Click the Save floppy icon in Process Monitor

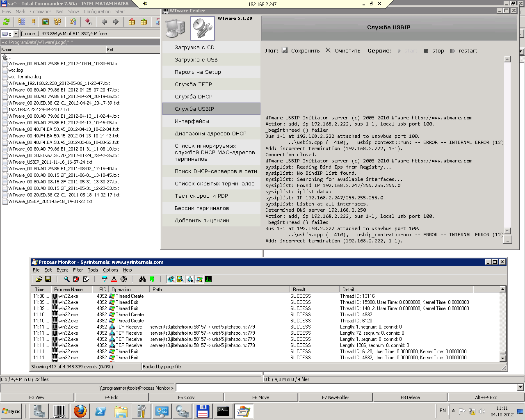click(48, 279)
